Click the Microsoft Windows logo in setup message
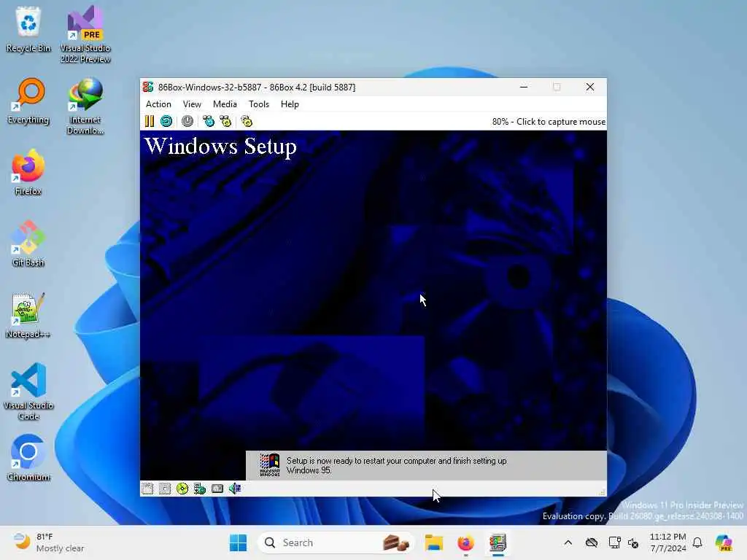Viewport: 747px width, 560px height. (270, 464)
